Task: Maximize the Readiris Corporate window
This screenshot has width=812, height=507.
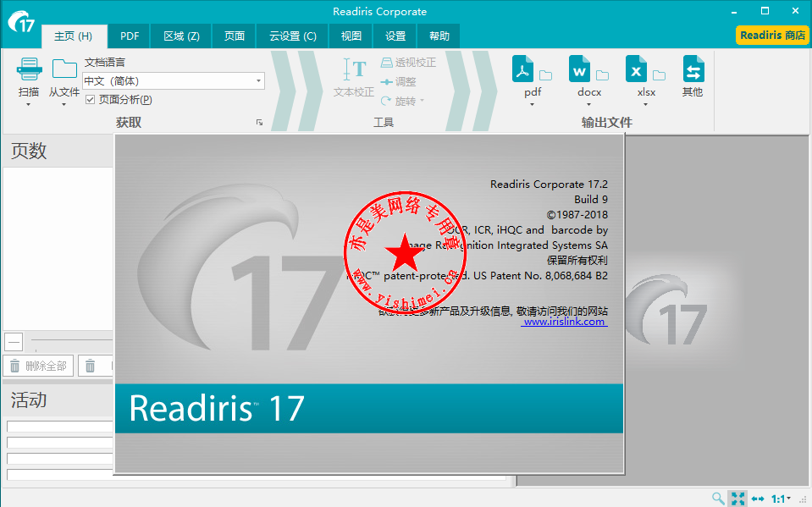Action: [x=765, y=11]
